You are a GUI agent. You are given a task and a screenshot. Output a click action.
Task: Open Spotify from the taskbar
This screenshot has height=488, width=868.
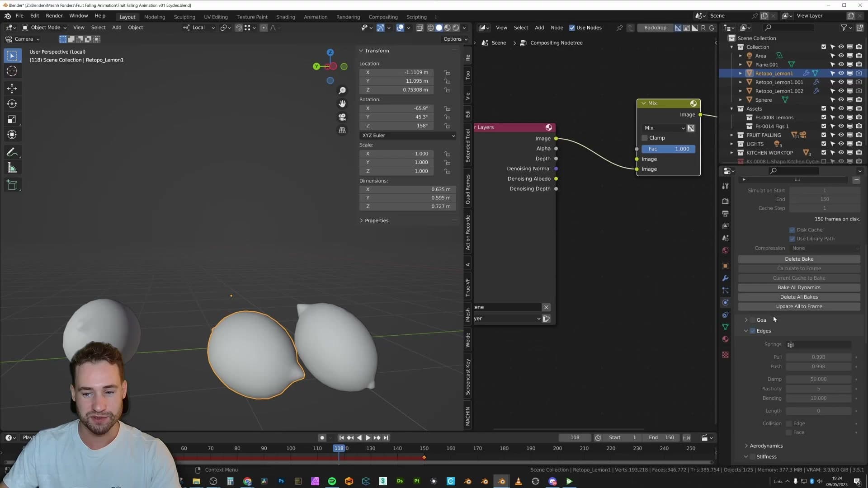coord(332,481)
